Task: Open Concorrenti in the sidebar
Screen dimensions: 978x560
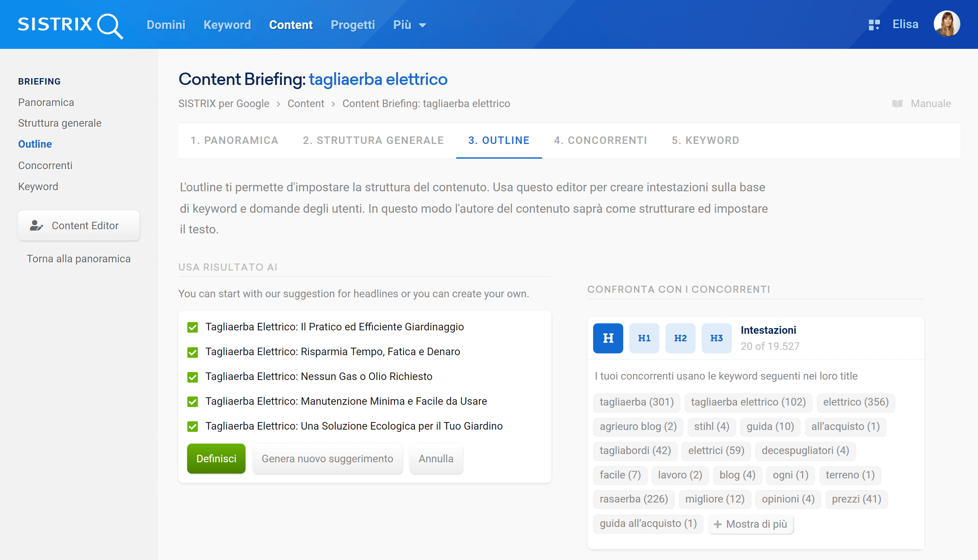Action: 45,165
